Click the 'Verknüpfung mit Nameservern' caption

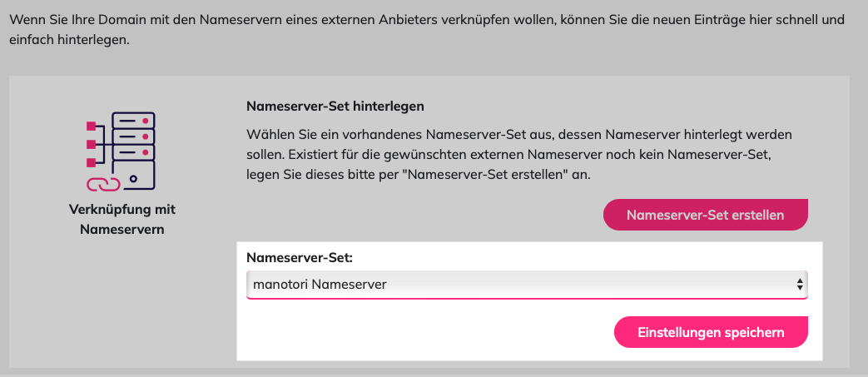click(x=122, y=219)
